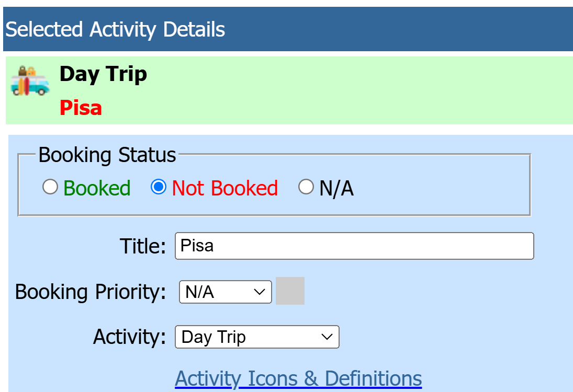
Task: Select the Booked radio button
Action: 50,187
